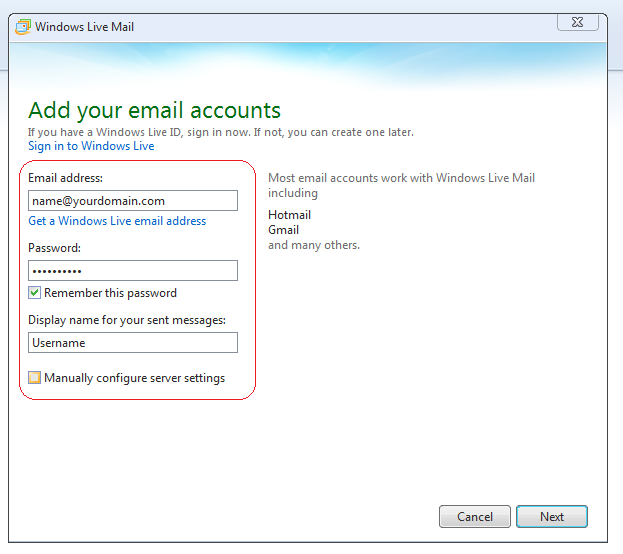The width and height of the screenshot is (623, 554).
Task: Open the Sign in to Windows Live link
Action: tap(91, 146)
